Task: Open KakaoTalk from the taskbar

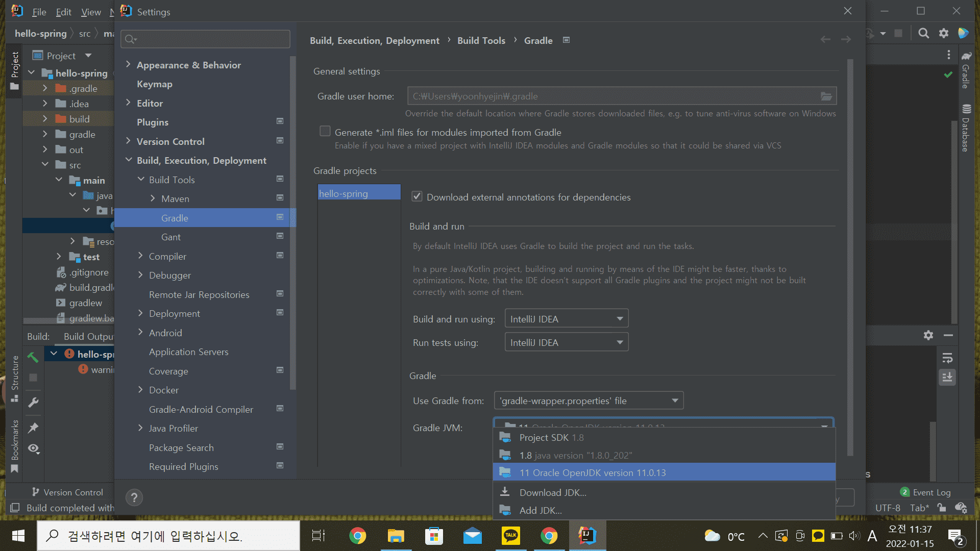Action: pos(510,535)
